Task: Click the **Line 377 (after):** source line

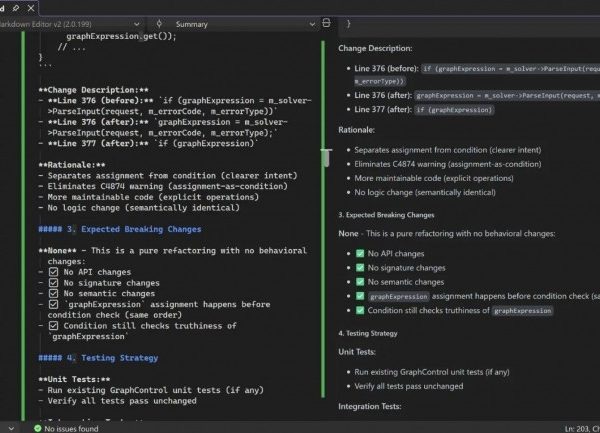Action: pos(148,143)
